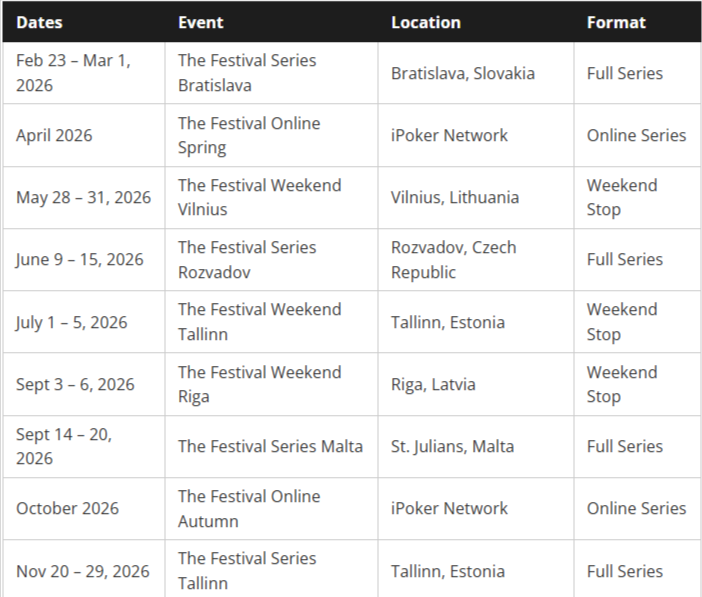The image size is (702, 597).
Task: Select the Rozvadov, Czech Republic cell
Action: tap(454, 259)
